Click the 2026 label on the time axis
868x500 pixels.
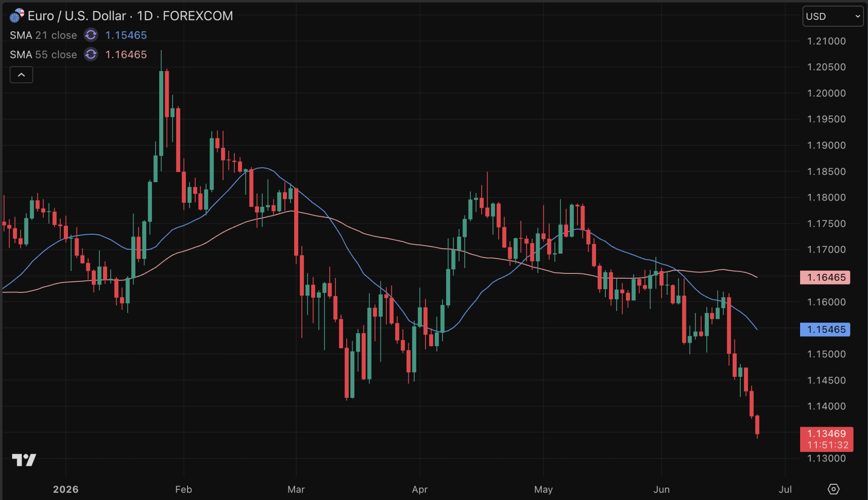coord(66,489)
